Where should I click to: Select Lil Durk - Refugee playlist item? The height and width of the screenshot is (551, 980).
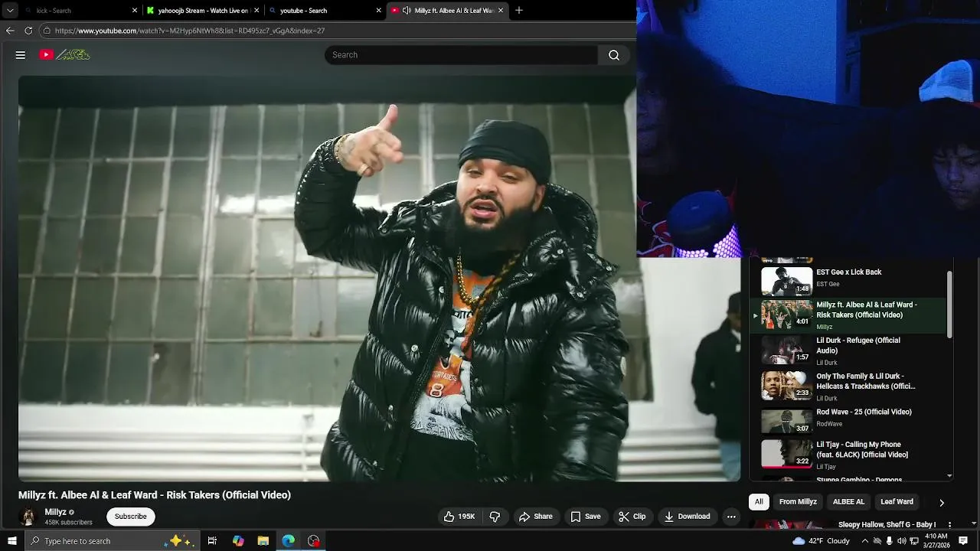[850, 350]
